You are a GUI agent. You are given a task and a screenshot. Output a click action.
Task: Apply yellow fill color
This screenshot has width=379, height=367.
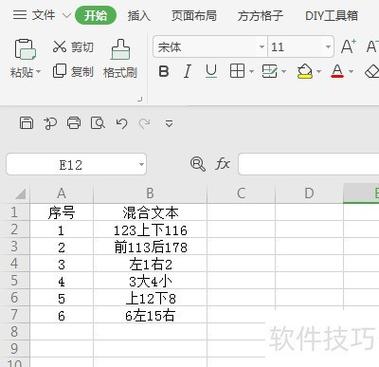pos(305,71)
